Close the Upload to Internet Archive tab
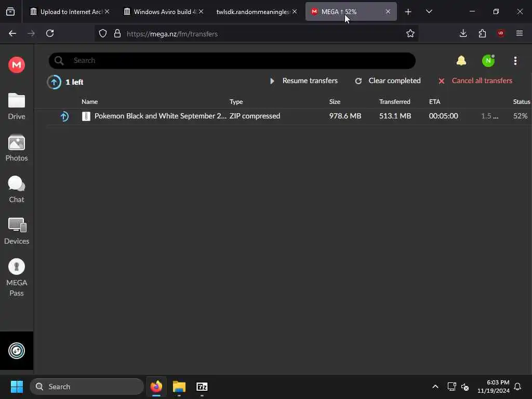The image size is (532, 399). (107, 11)
